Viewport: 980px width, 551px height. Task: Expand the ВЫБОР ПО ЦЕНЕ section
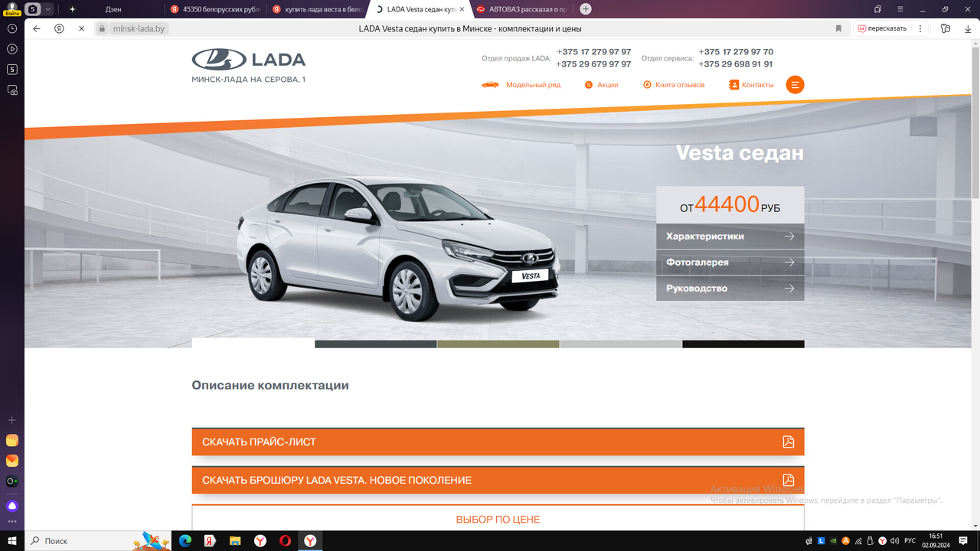(x=498, y=519)
